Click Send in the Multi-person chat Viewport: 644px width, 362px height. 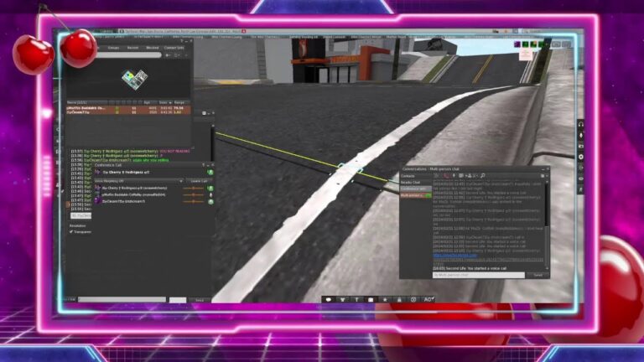tap(538, 275)
